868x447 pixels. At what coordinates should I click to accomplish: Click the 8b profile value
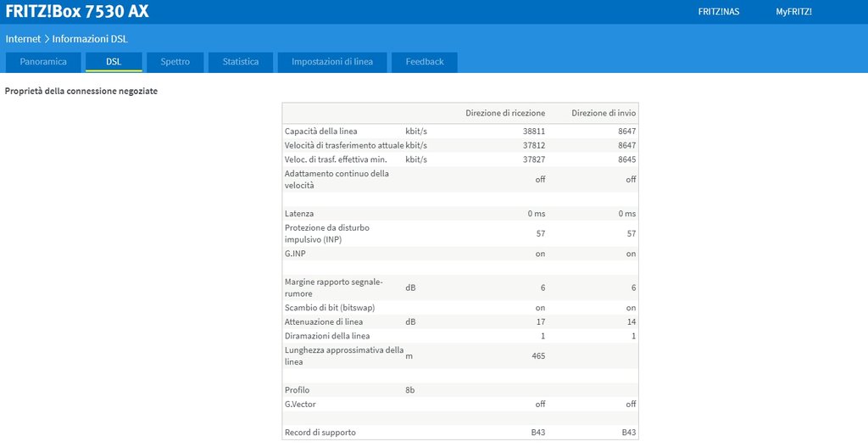tap(411, 390)
